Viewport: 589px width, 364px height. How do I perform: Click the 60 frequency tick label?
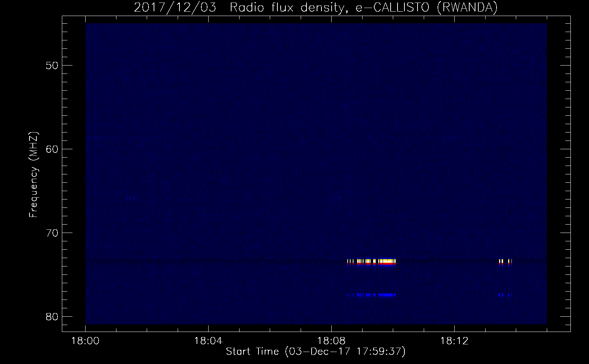pyautogui.click(x=51, y=149)
